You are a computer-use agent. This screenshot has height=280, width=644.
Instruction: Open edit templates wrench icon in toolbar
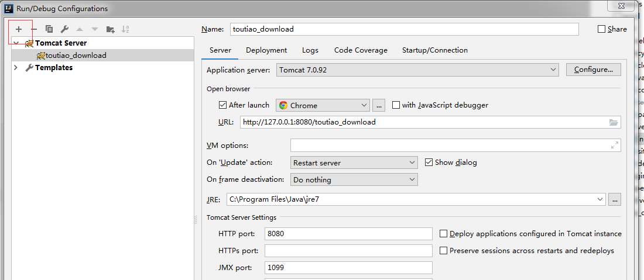[x=64, y=29]
